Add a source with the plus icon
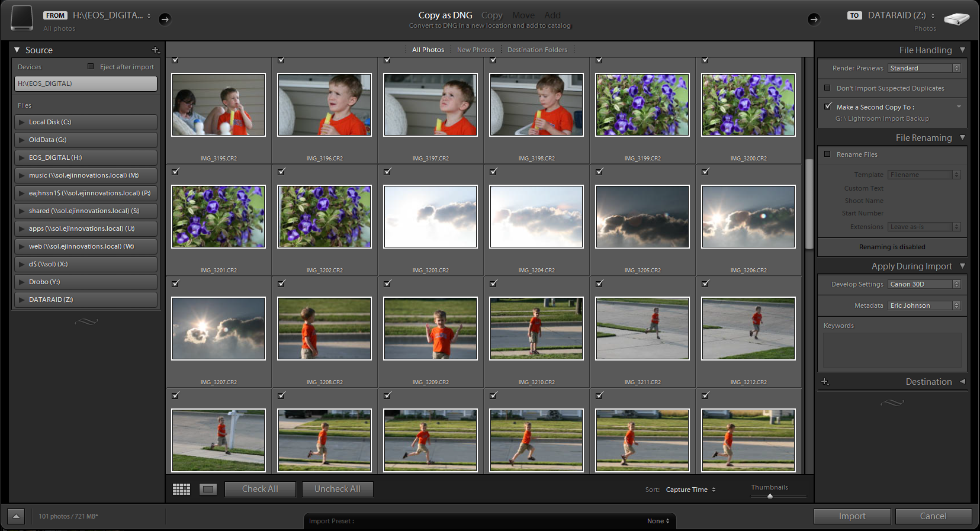The height and width of the screenshot is (531, 980). 155,50
